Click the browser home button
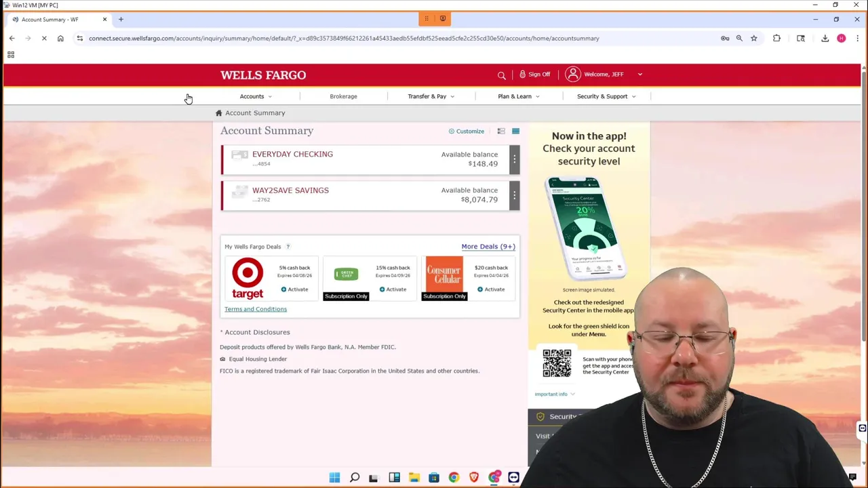The height and width of the screenshot is (488, 868). click(x=60, y=39)
